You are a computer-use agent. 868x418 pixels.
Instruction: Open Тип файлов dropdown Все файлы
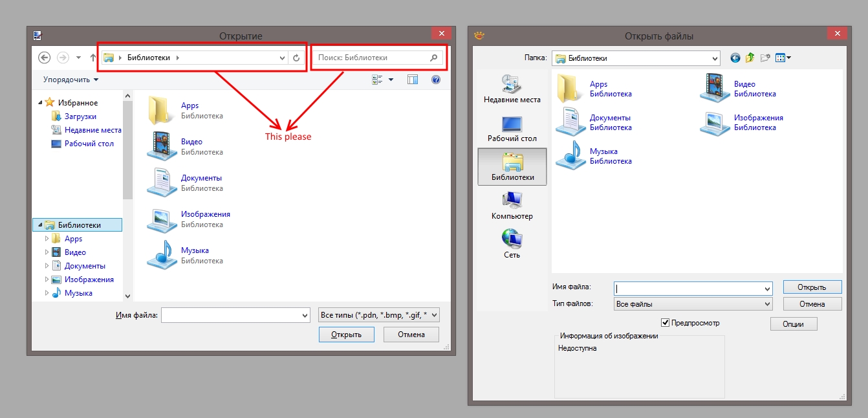(x=693, y=303)
